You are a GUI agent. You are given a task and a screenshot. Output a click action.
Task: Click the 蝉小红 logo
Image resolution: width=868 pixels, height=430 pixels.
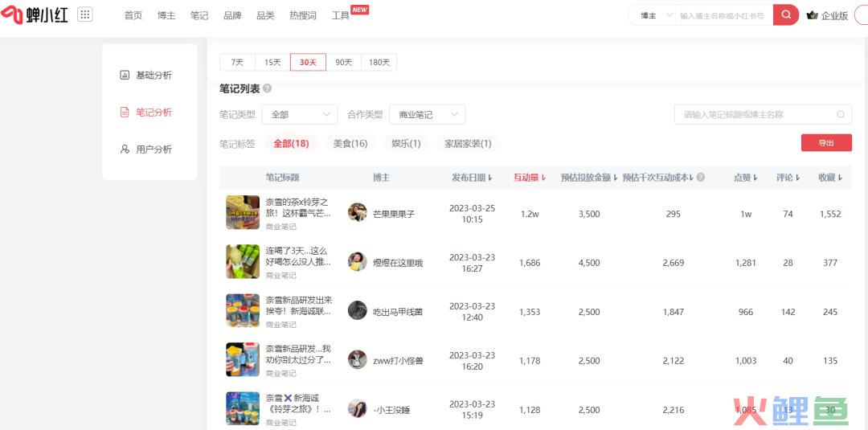click(x=35, y=15)
